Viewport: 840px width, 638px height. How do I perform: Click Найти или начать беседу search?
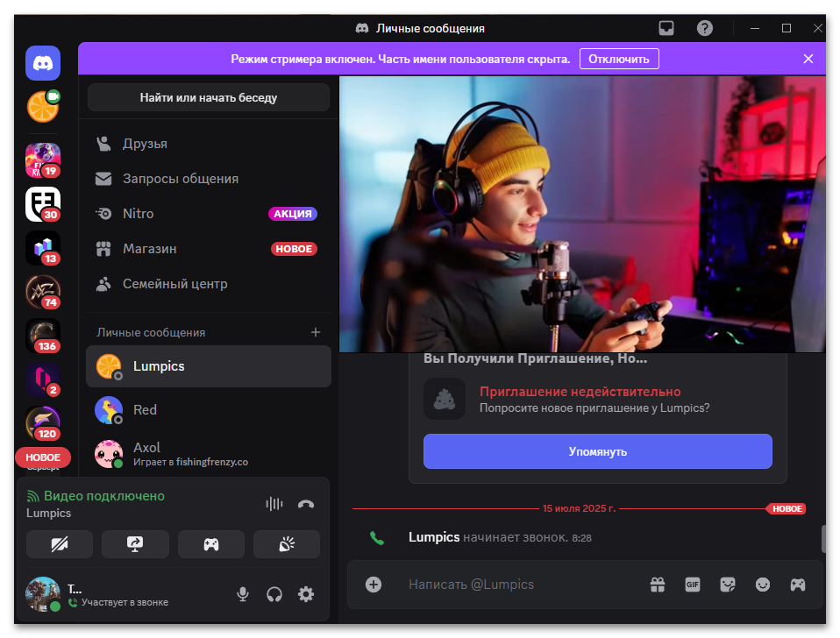[x=209, y=97]
